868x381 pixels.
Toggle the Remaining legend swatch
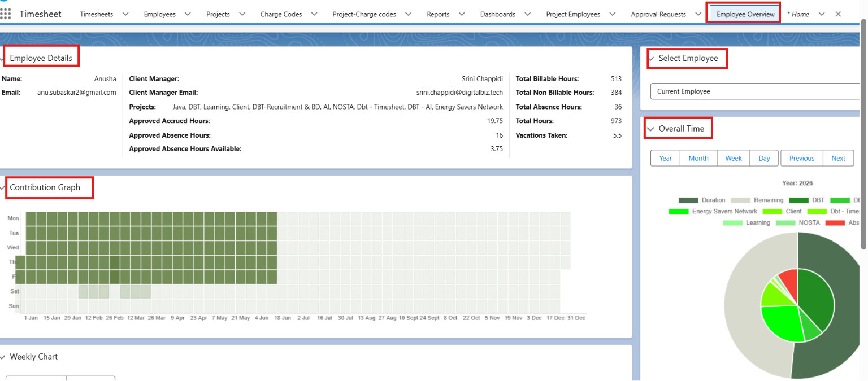[741, 200]
